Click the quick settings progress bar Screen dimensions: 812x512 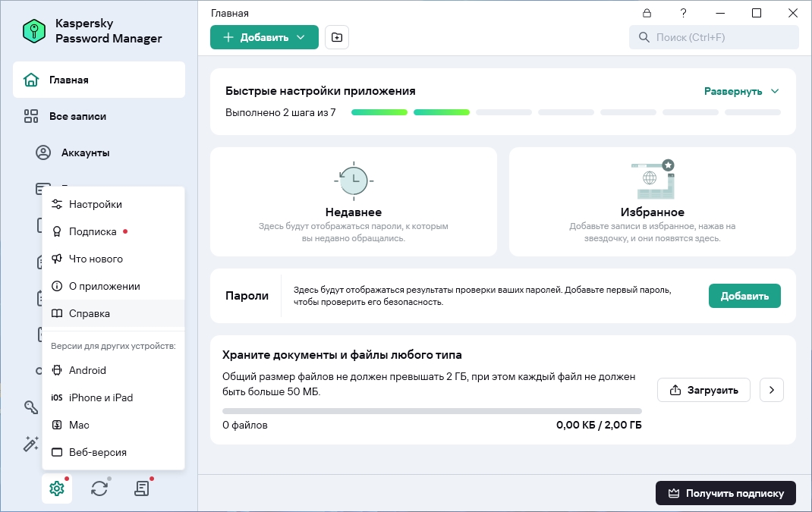tap(566, 112)
